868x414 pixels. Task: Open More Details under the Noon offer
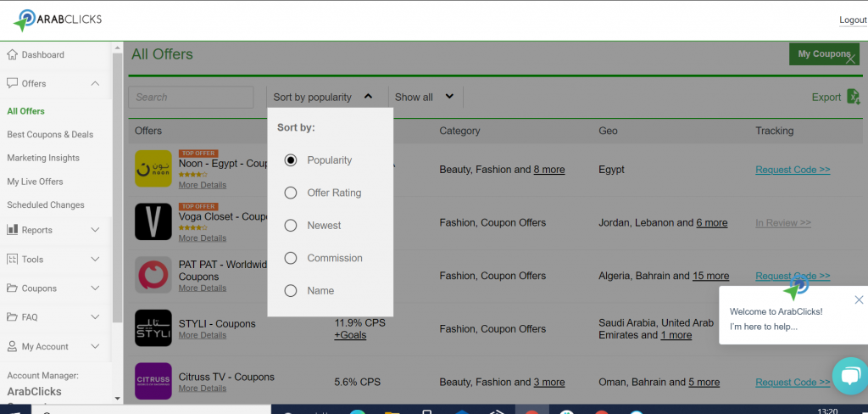[x=203, y=185]
